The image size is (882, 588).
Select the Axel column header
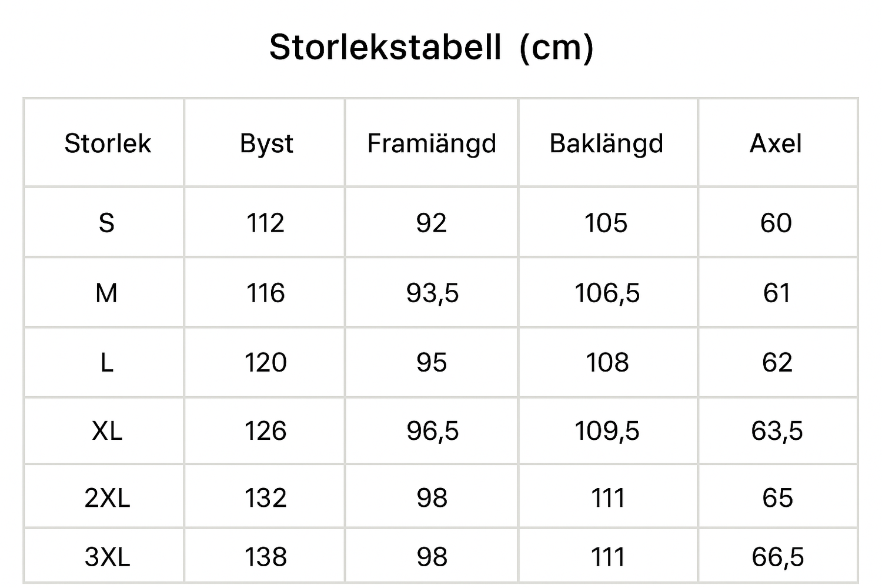point(776,143)
